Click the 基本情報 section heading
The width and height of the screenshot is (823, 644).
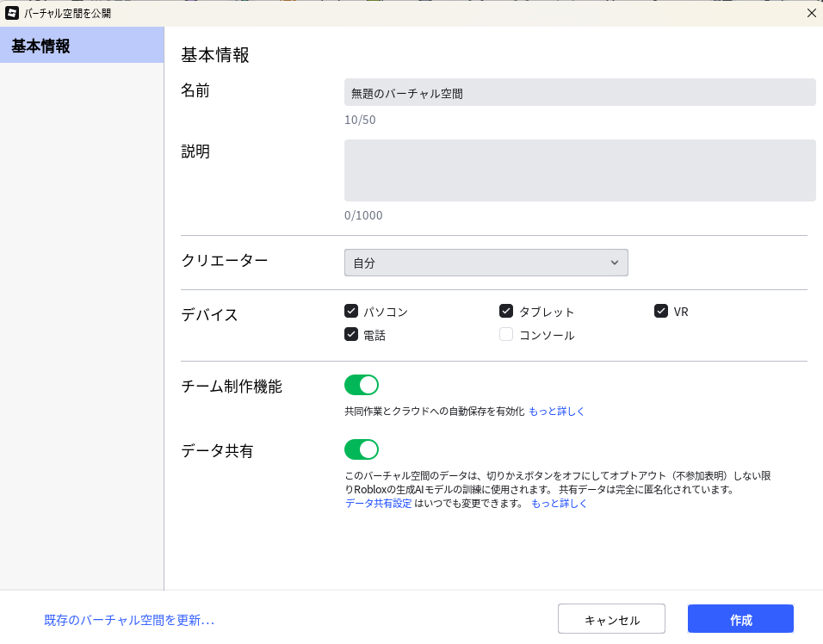215,54
